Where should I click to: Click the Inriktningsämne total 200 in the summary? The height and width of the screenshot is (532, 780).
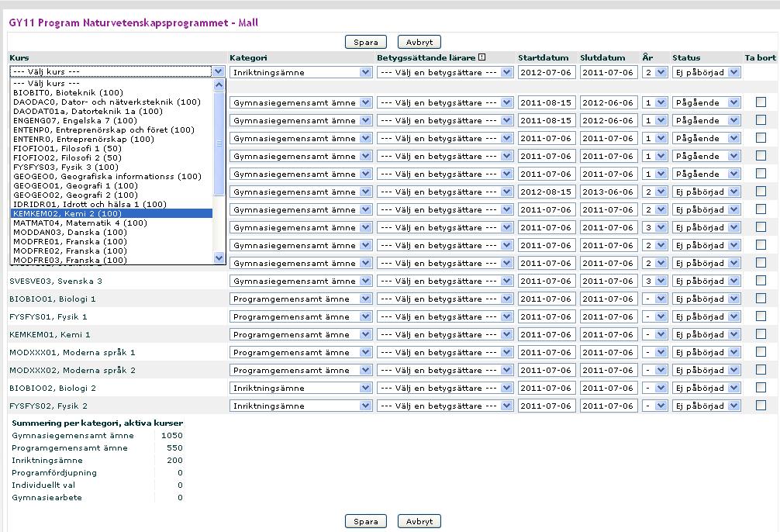point(174,461)
